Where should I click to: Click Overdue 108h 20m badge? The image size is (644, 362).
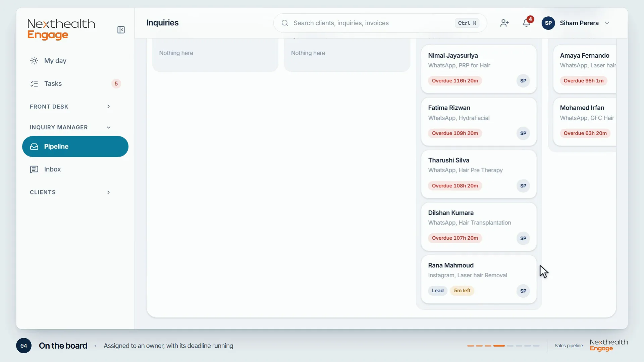(455, 186)
